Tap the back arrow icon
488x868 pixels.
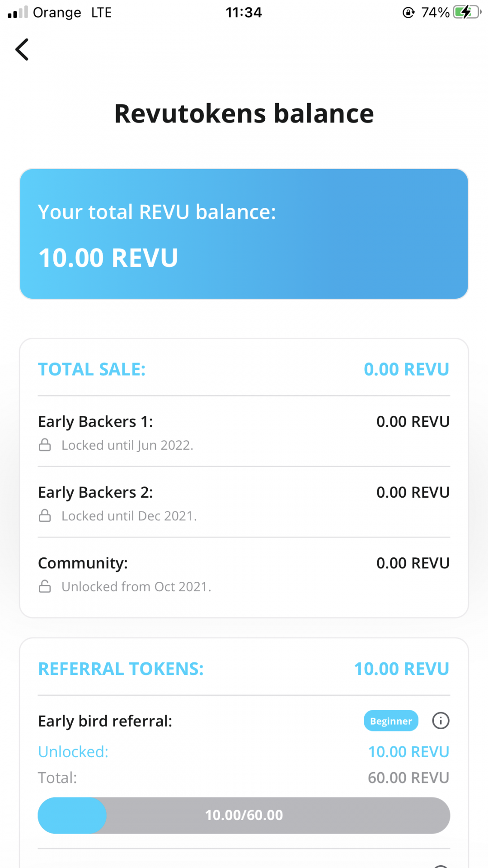click(x=22, y=49)
